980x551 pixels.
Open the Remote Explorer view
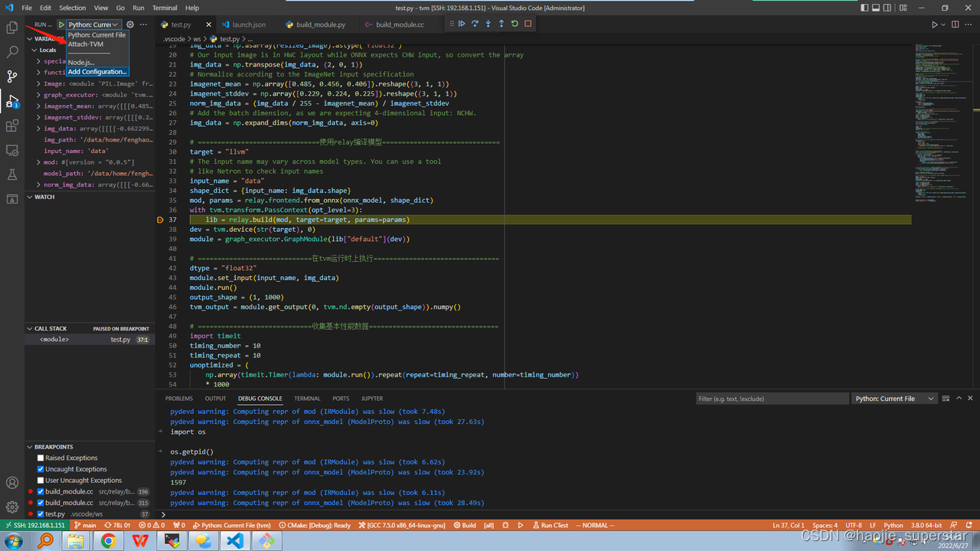click(12, 150)
